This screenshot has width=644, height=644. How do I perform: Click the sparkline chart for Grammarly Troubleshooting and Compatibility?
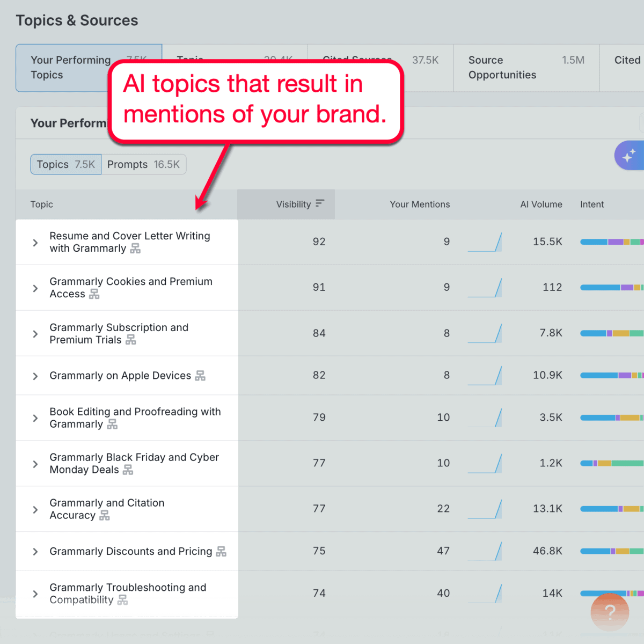(485, 593)
